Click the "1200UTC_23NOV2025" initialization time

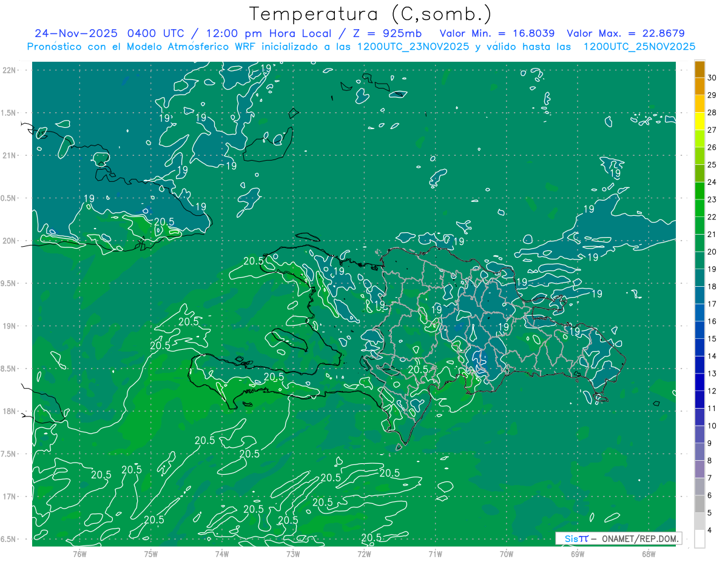tap(411, 47)
